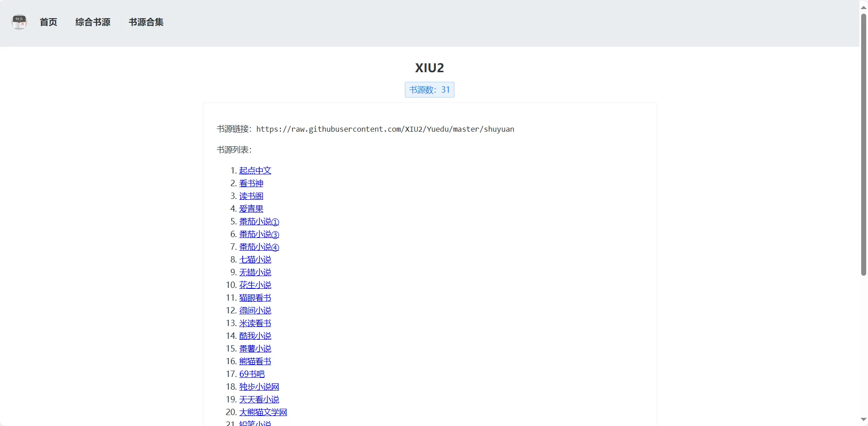Open the 得间小说 link
868x426 pixels.
(255, 310)
